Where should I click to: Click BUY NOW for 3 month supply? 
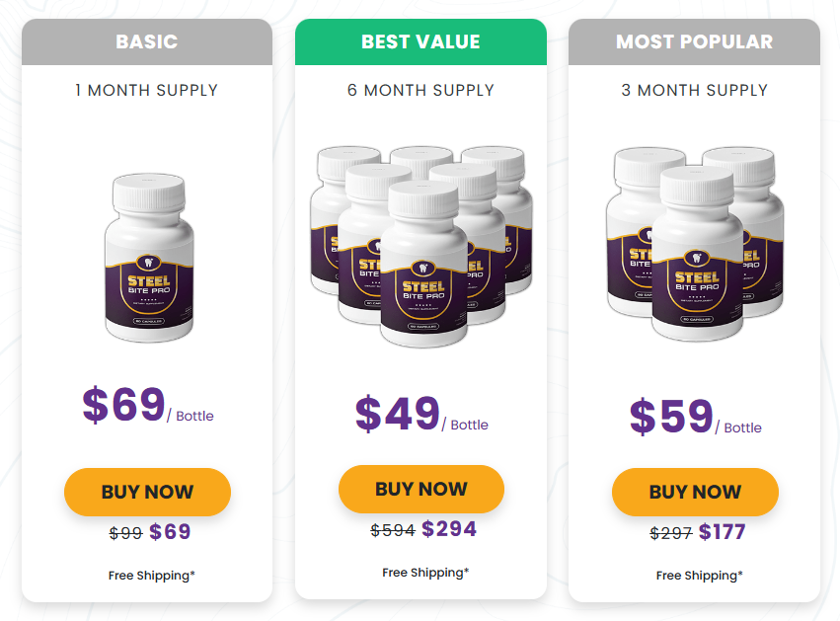pyautogui.click(x=695, y=492)
